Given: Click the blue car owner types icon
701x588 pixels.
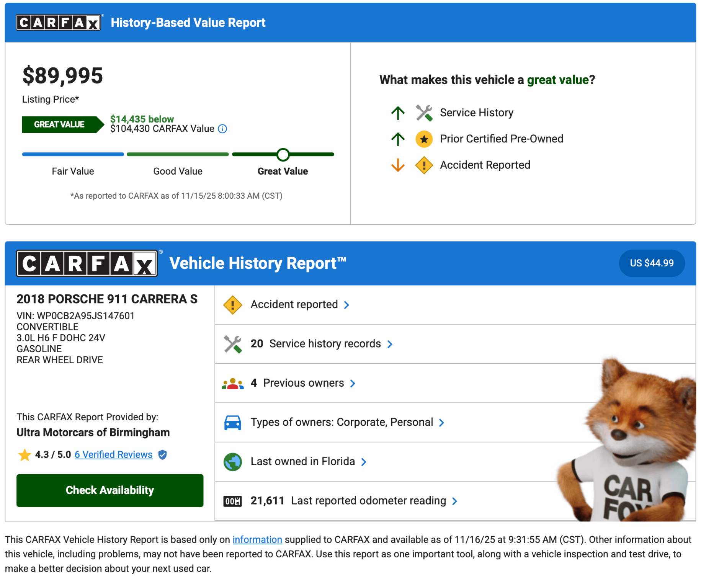Looking at the screenshot, I should (232, 423).
